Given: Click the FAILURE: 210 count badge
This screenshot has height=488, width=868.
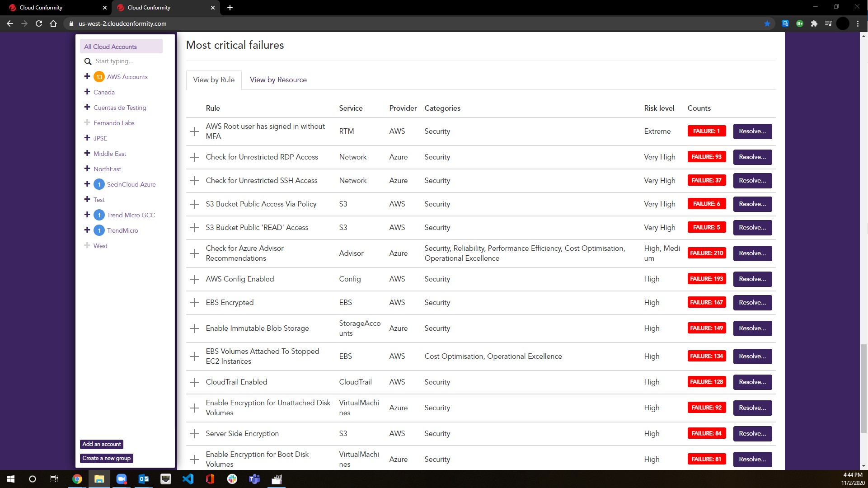Looking at the screenshot, I should [707, 253].
